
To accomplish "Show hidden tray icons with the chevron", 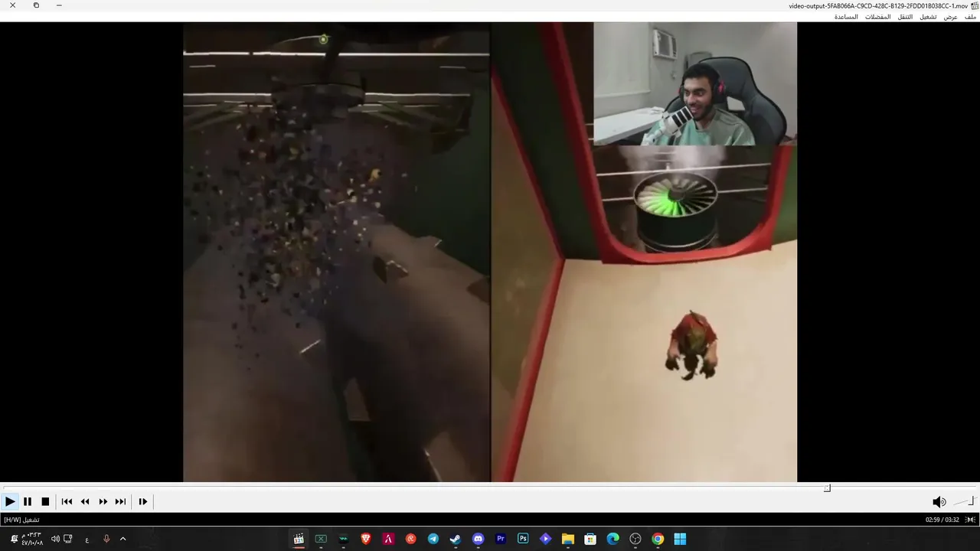I will pos(122,539).
